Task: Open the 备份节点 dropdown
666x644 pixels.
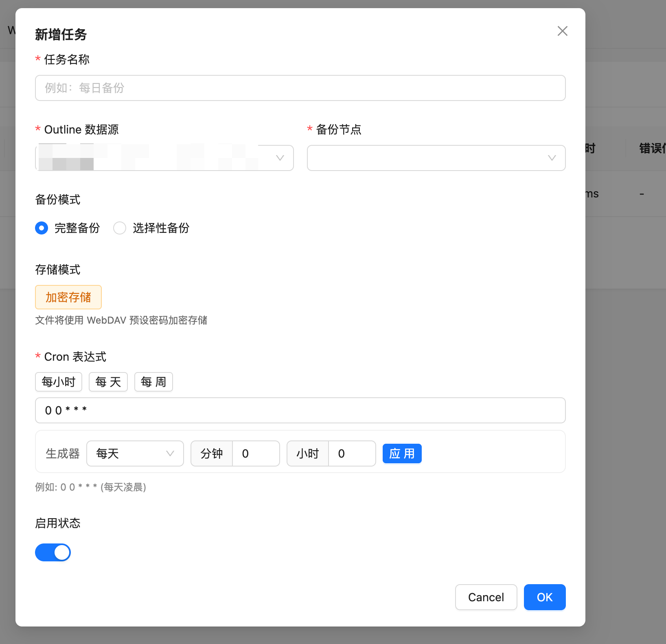Action: pos(436,158)
